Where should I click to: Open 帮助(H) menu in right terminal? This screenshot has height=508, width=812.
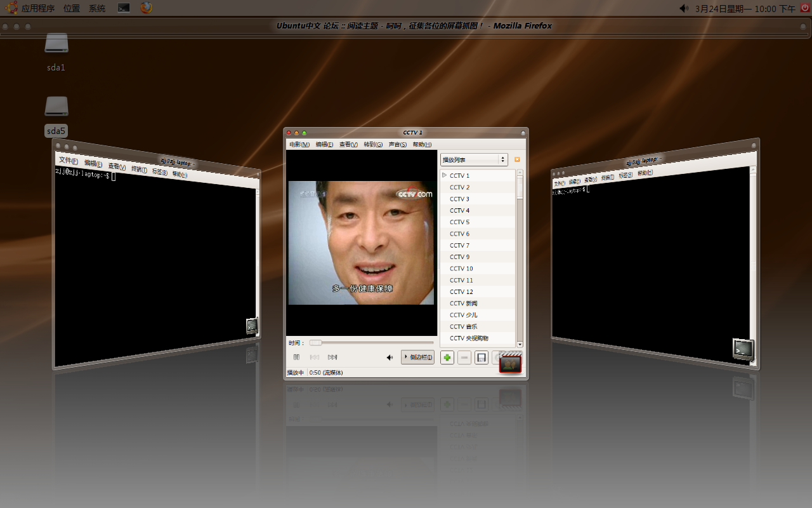coord(645,172)
